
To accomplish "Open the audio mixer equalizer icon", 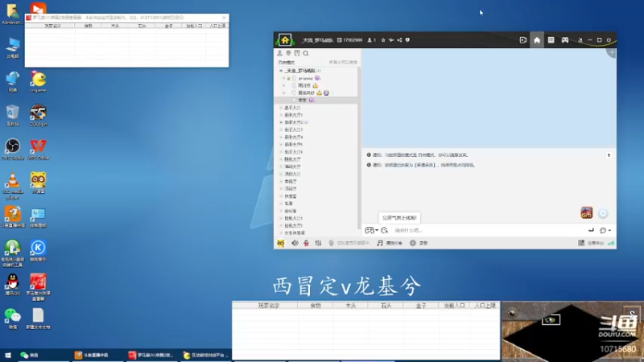I will [318, 243].
